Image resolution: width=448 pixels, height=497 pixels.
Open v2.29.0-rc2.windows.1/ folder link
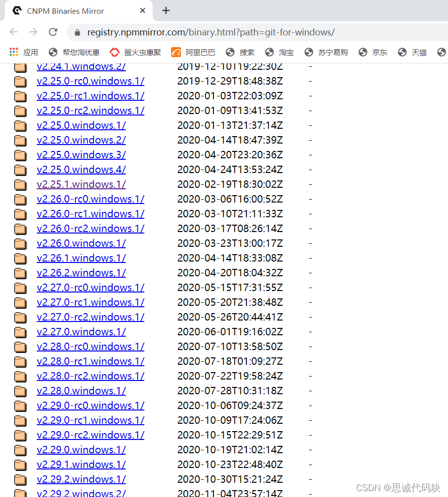click(90, 435)
